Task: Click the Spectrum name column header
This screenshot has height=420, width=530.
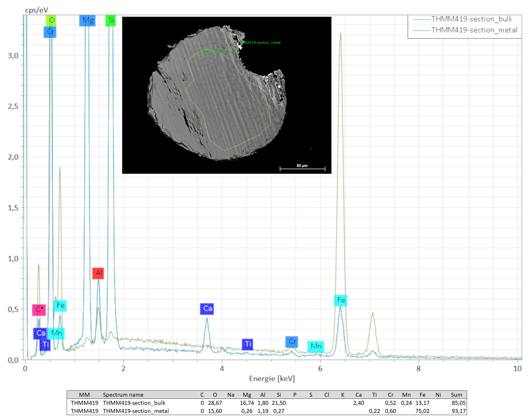Action: (x=123, y=395)
